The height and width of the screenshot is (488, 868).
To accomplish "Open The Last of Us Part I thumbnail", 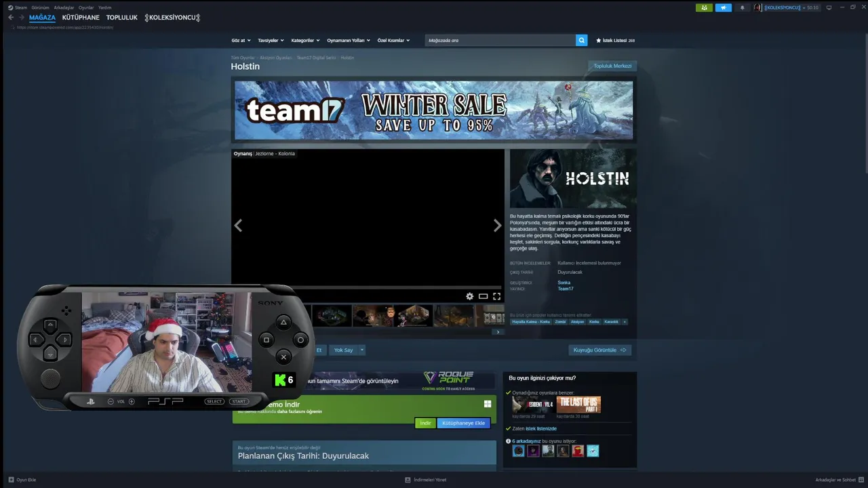I will click(x=579, y=405).
